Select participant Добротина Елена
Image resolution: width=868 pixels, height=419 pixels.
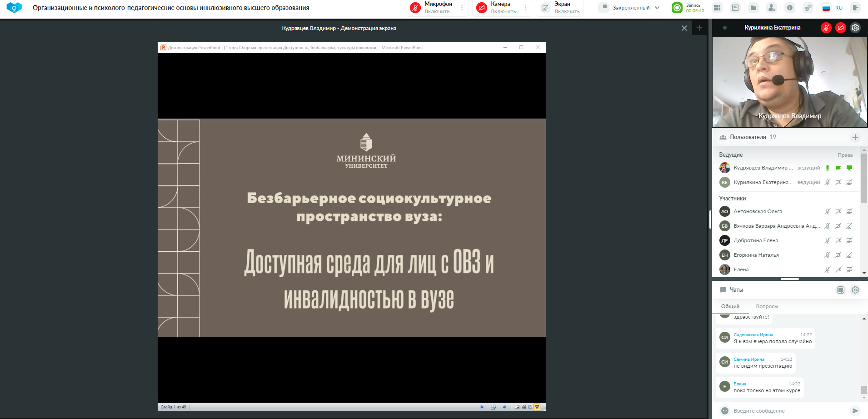(x=755, y=240)
